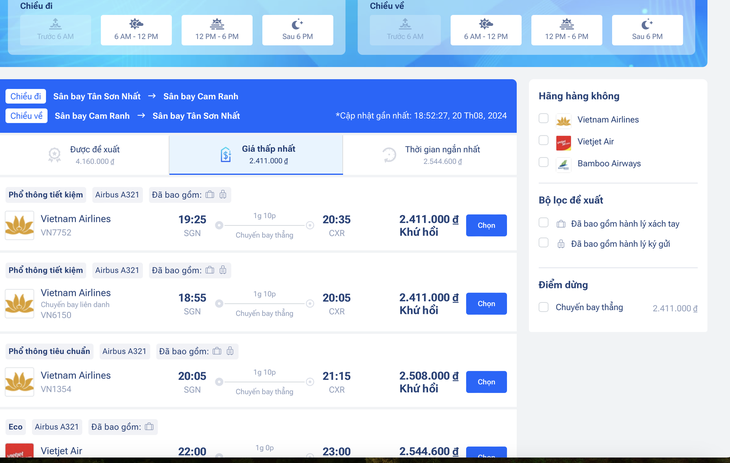The height and width of the screenshot is (463, 730).
Task: Enable Đã bao gồm hành lý xách tay filter
Action: coord(543,223)
